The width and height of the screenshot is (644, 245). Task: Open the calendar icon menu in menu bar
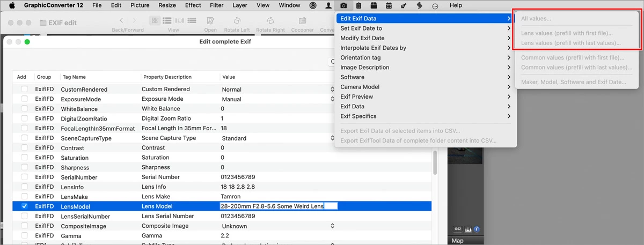click(x=389, y=5)
